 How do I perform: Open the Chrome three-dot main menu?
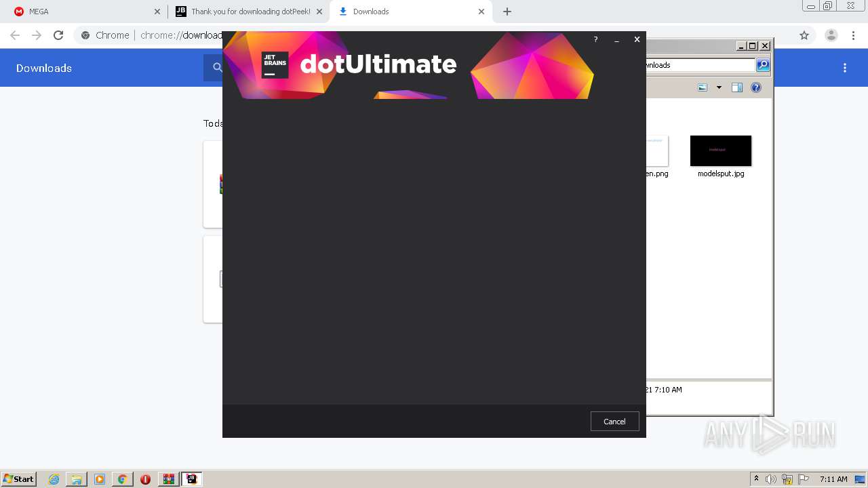click(x=853, y=35)
